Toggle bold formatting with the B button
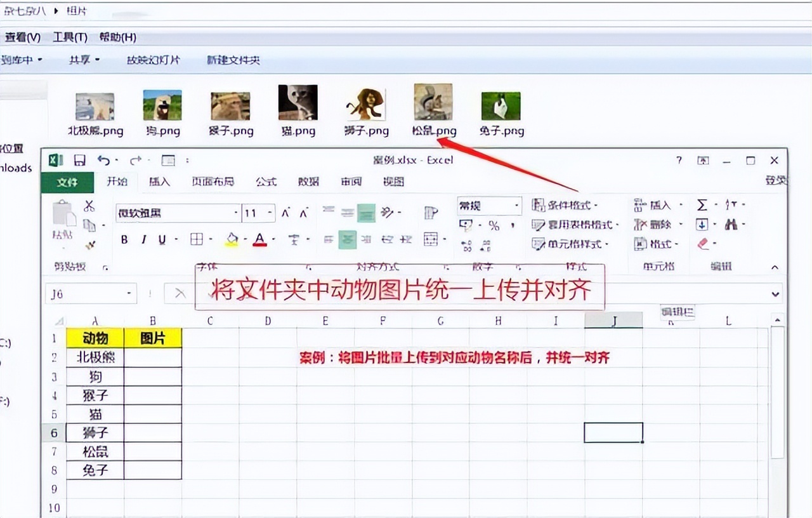 point(124,239)
